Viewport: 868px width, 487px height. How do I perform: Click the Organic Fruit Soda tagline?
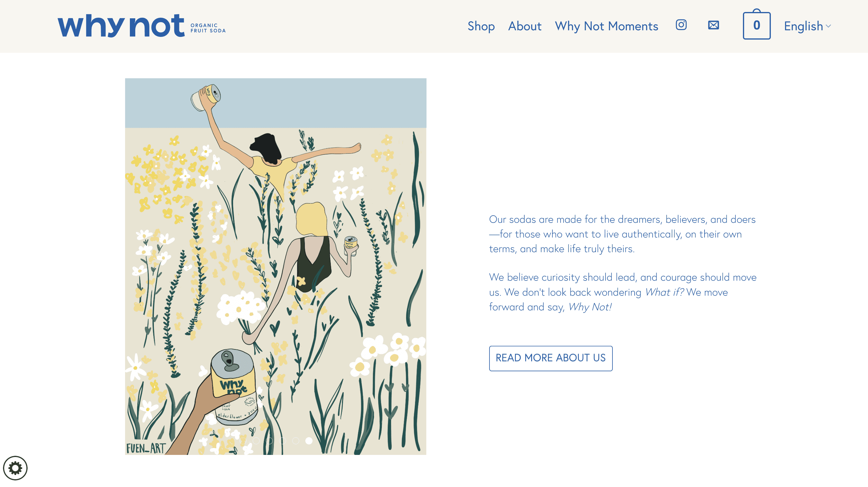(x=208, y=28)
